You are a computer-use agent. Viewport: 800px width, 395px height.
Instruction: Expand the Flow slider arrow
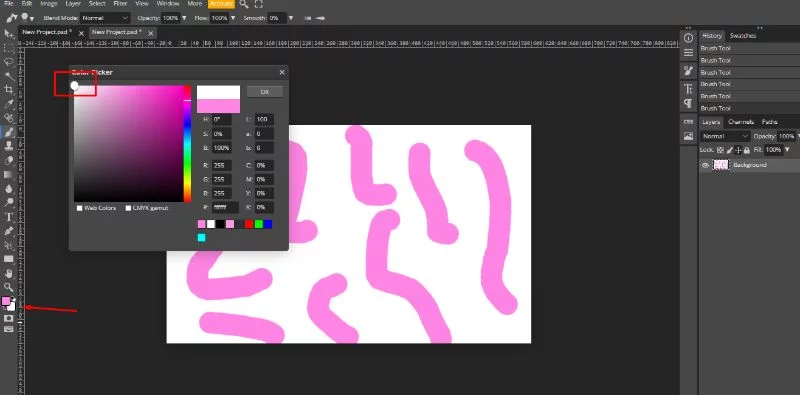coord(233,18)
